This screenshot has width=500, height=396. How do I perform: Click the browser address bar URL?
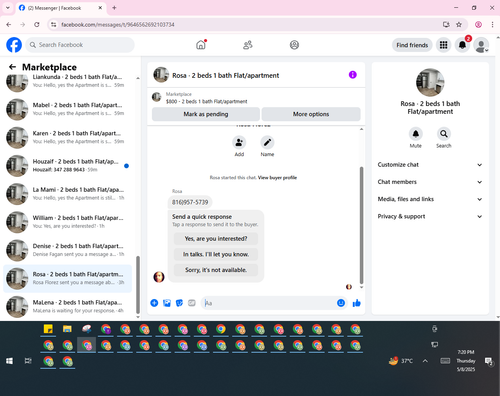[118, 24]
